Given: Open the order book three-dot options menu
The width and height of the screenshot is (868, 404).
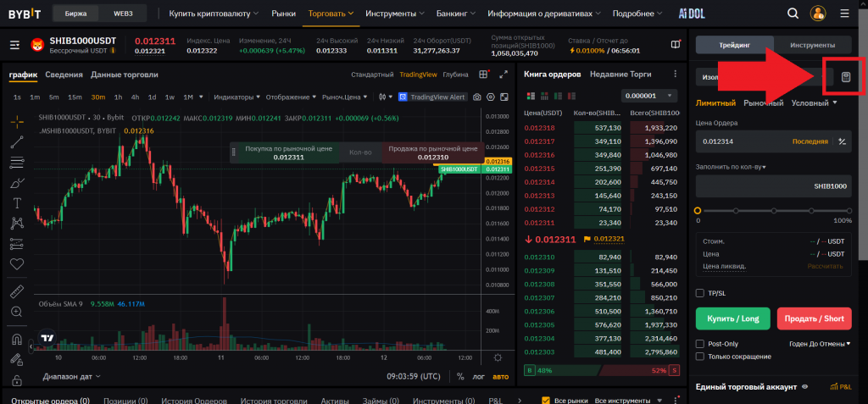Looking at the screenshot, I should tap(675, 75).
